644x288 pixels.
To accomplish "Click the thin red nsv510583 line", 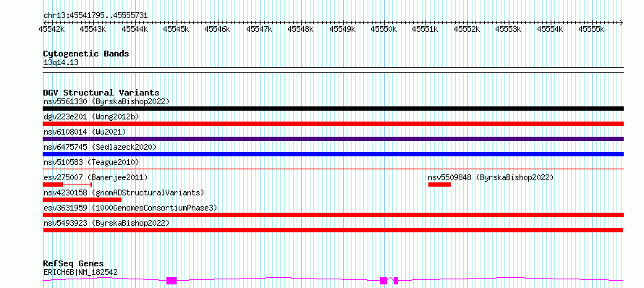I will (x=333, y=169).
